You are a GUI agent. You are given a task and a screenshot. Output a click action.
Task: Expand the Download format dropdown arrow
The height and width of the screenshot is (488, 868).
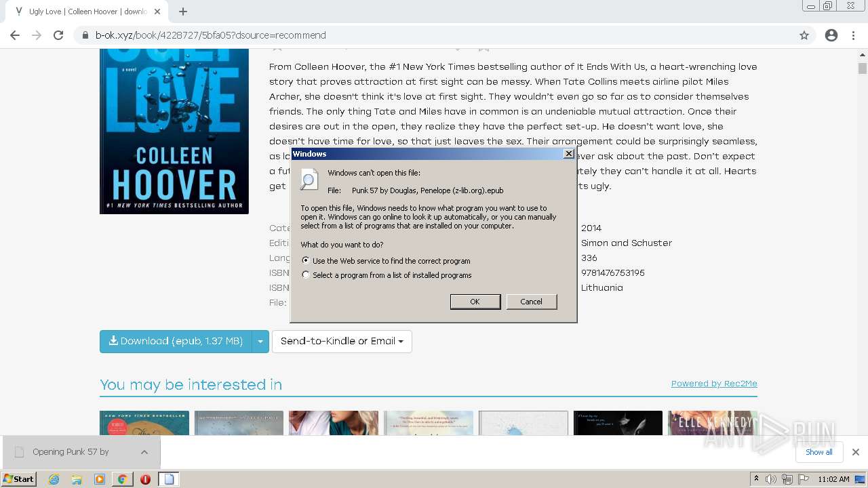click(260, 342)
